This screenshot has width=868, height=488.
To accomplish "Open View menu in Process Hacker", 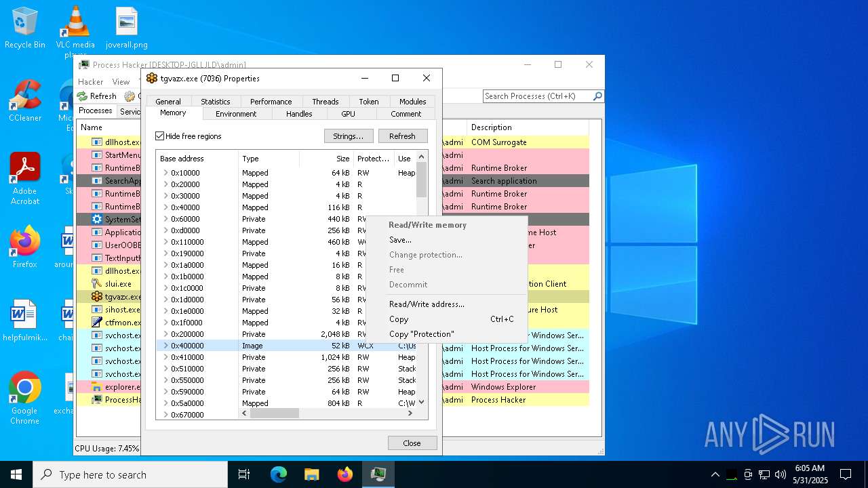I will click(121, 81).
